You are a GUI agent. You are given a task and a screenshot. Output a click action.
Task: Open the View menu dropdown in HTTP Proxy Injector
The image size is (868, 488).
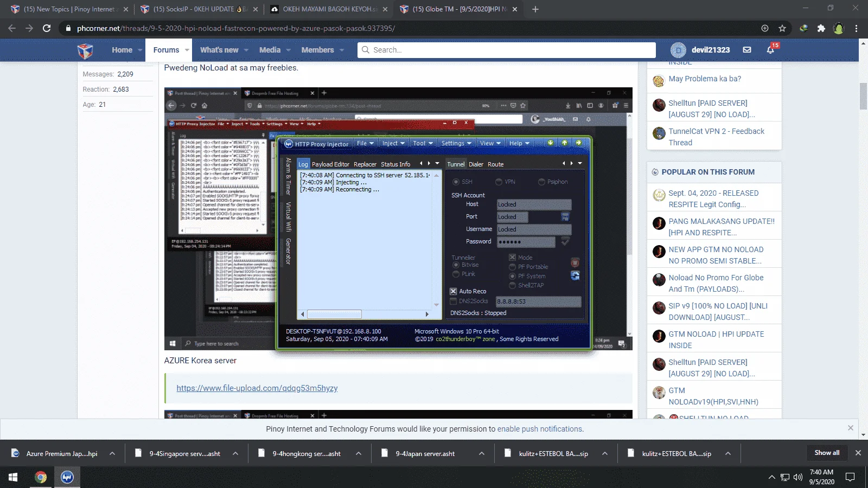pos(490,143)
